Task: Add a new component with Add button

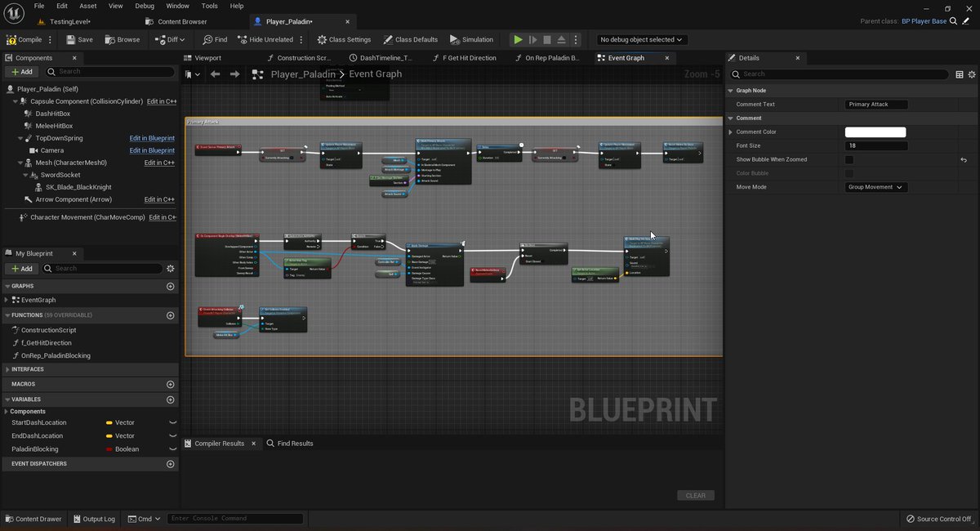Action: 21,72
